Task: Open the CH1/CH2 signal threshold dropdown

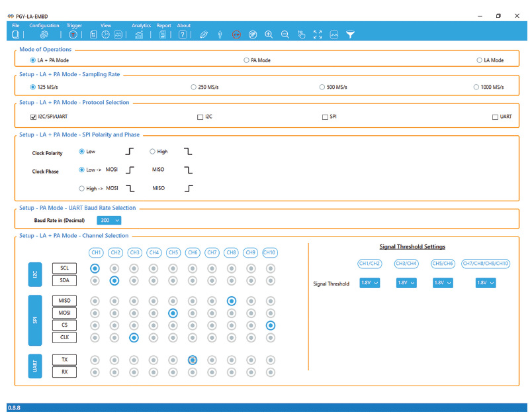Action: tap(370, 283)
